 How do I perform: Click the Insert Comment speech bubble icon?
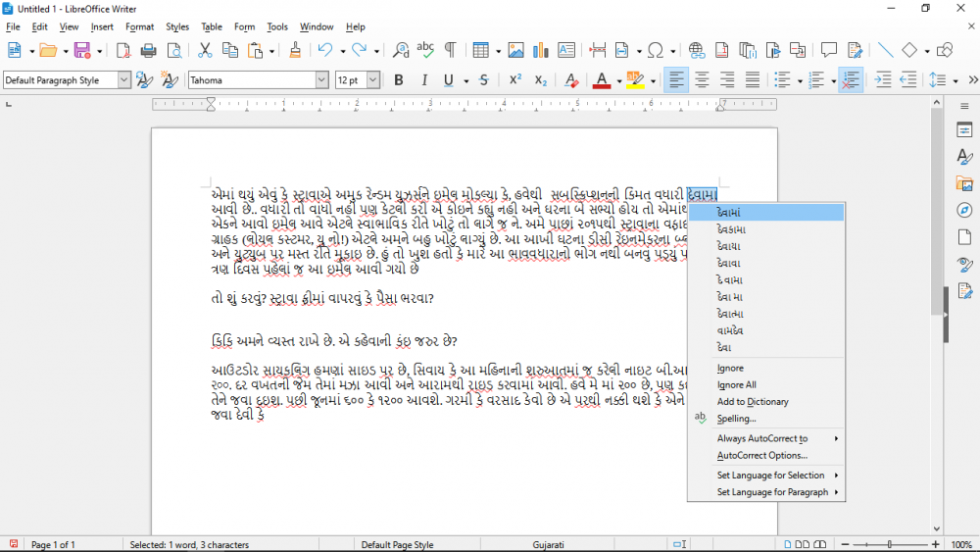click(829, 50)
